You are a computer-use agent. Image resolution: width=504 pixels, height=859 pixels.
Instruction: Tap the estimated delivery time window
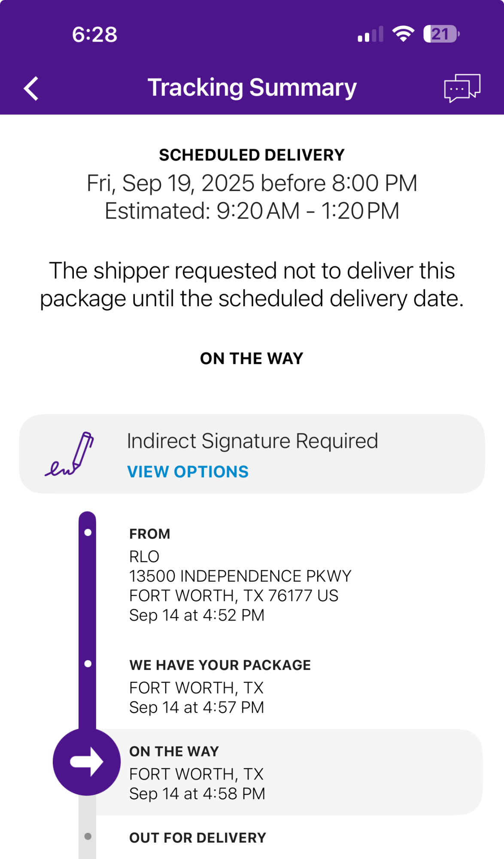[252, 211]
